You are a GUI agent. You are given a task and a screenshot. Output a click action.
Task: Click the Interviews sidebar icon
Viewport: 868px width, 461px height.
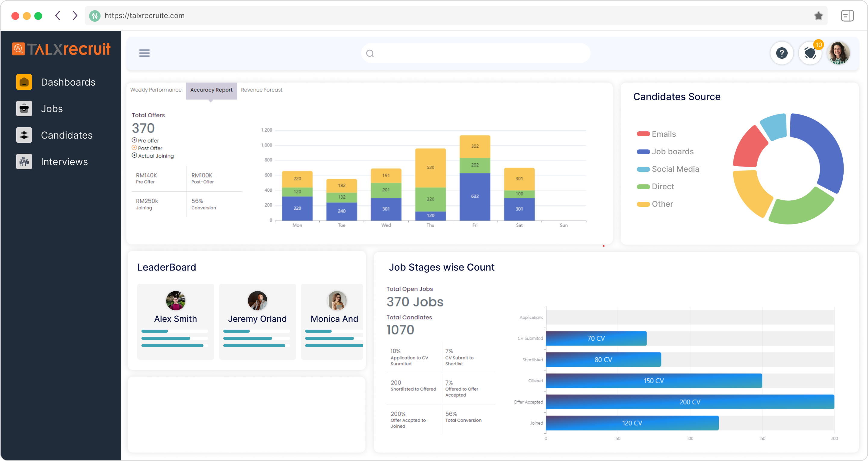click(24, 162)
